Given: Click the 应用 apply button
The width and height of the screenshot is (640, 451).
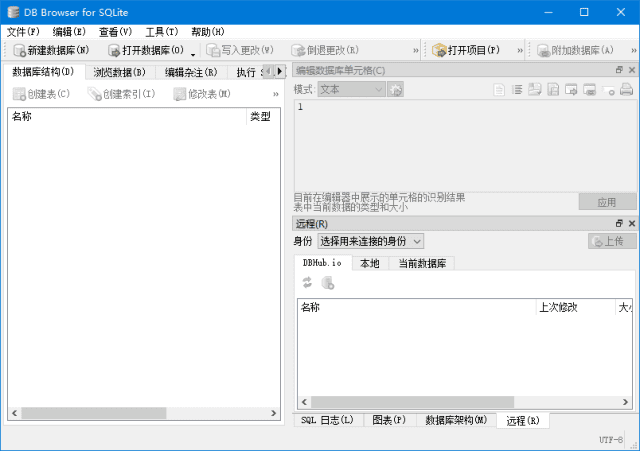Looking at the screenshot, I should pyautogui.click(x=607, y=202).
